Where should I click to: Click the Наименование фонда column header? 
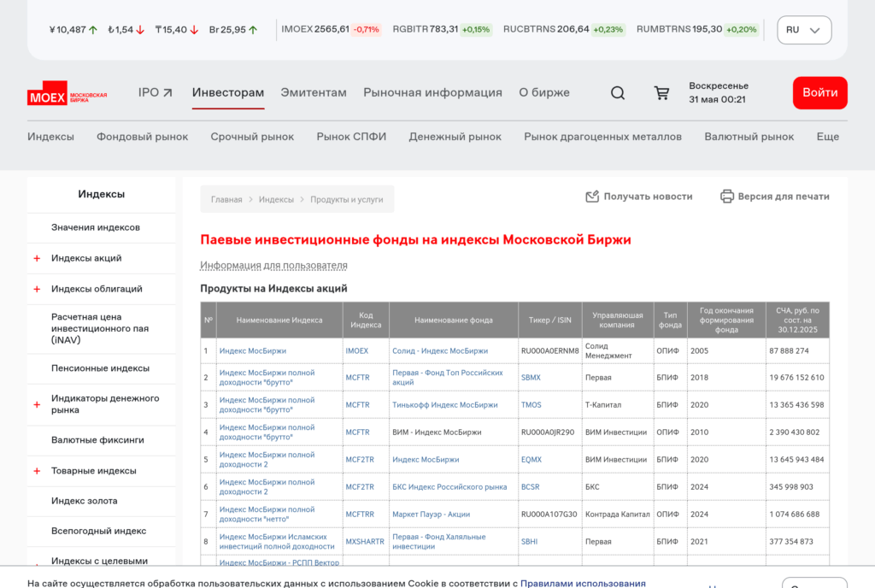pyautogui.click(x=453, y=320)
